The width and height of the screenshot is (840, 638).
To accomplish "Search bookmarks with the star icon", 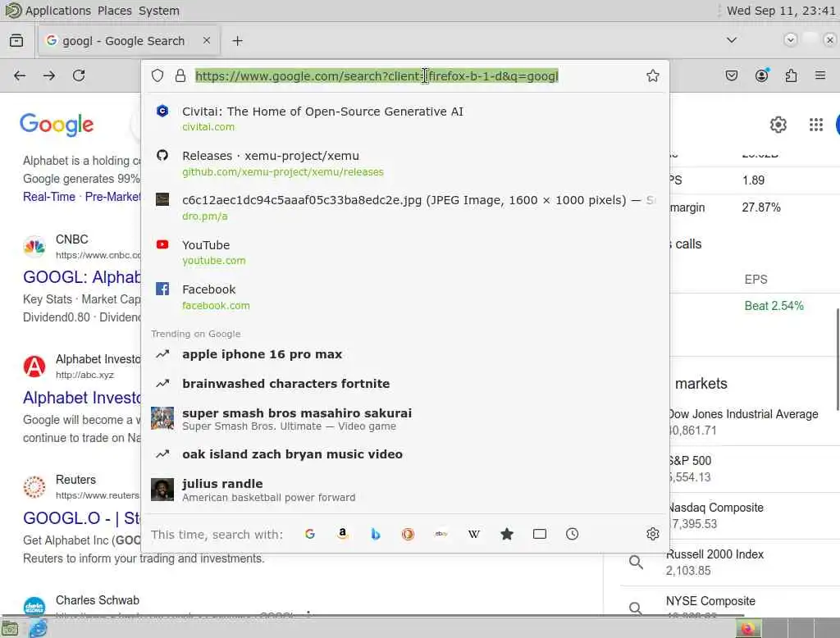I will point(507,534).
